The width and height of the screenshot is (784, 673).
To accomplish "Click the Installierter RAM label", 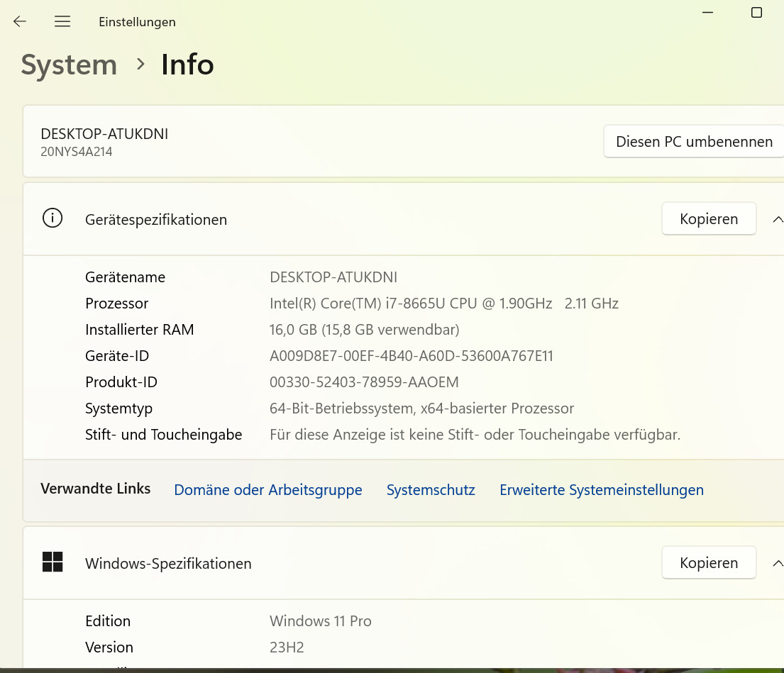I will tap(140, 330).
